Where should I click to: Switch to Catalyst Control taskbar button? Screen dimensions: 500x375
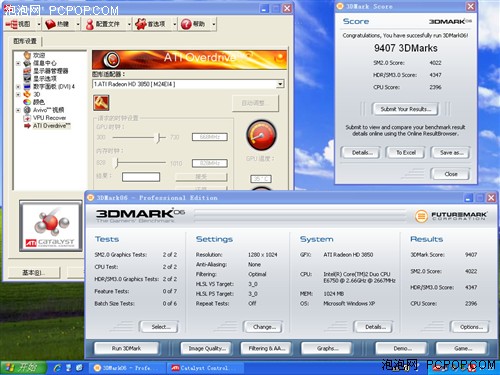click(x=204, y=368)
